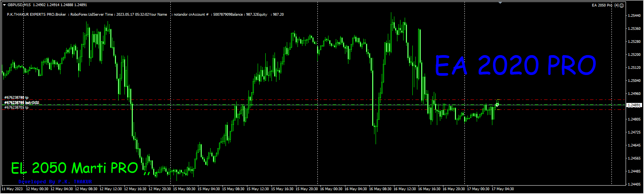Viewport: 644px width, 194px height.
Task: Click the open order arrow at latest candle
Action: [497, 104]
